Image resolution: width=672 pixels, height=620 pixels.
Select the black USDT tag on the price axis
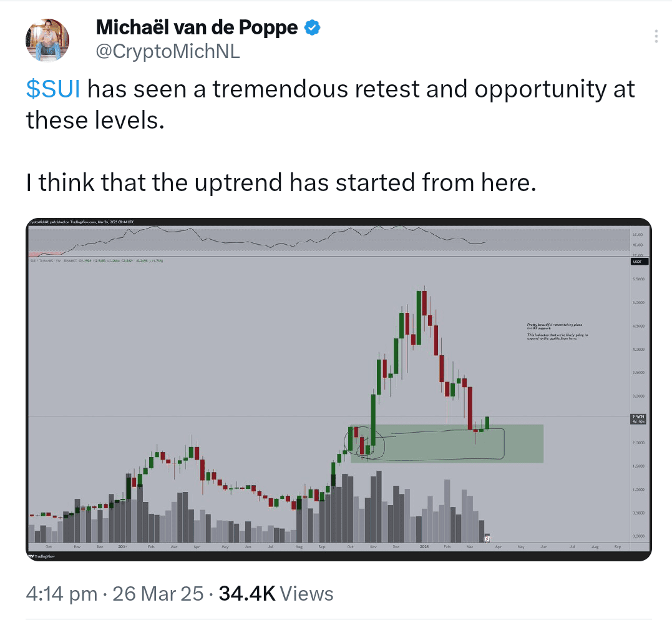[x=638, y=261]
